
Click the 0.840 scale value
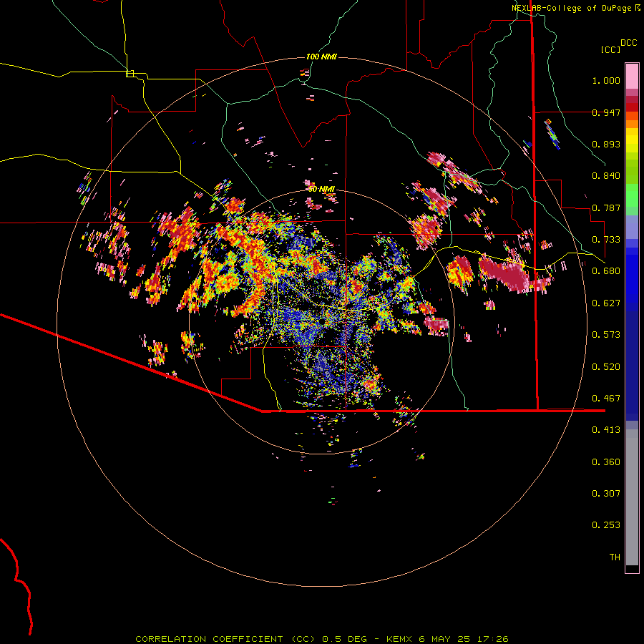606,176
